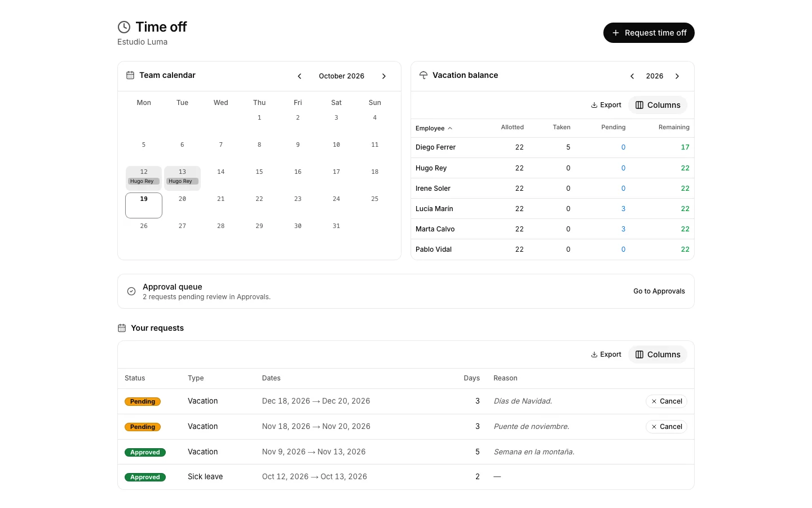Go to previous year in Vacation balance
This screenshot has height=508, width=812.
coord(632,76)
